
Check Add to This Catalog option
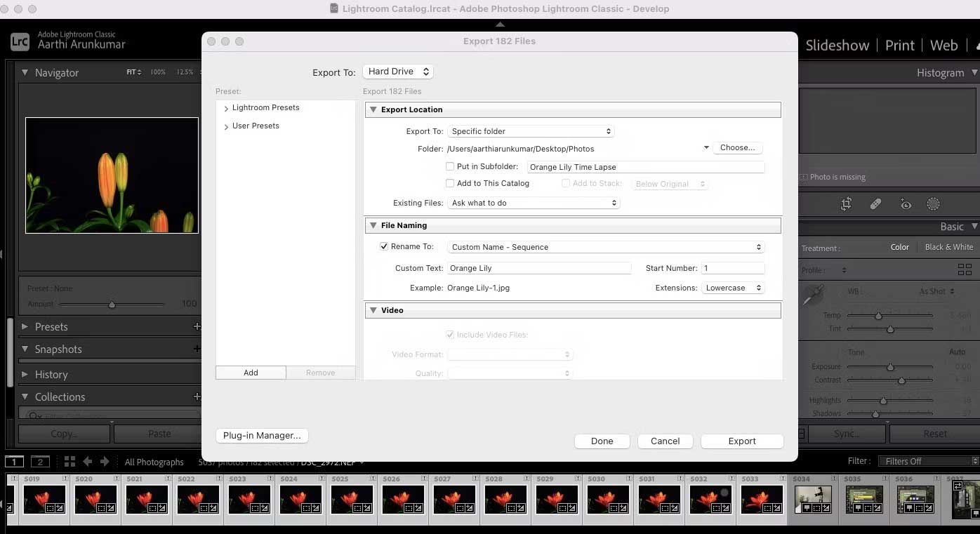click(x=450, y=183)
